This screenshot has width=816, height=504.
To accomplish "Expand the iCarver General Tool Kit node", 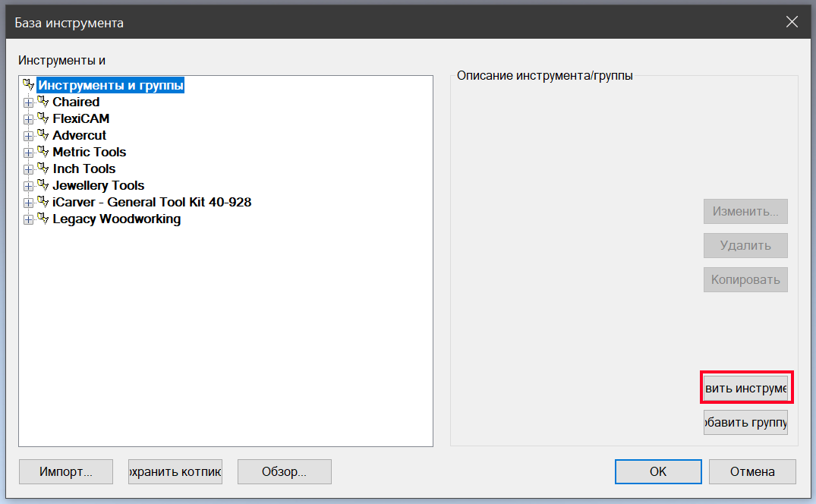I will [x=29, y=203].
